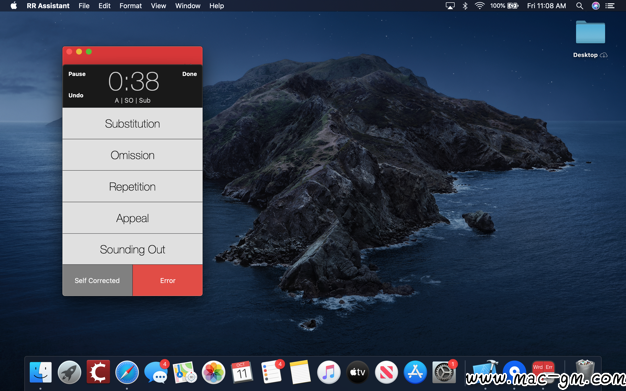Open App Store from the dock

[415, 372]
